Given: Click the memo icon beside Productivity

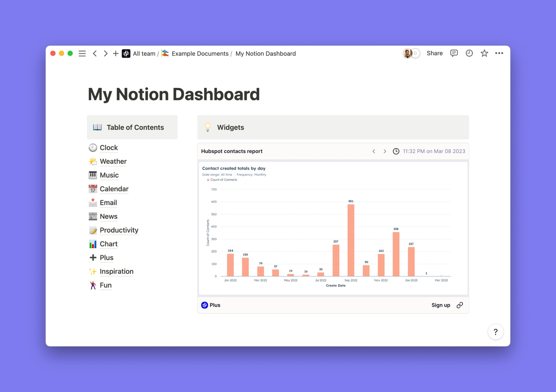Looking at the screenshot, I should (x=93, y=230).
